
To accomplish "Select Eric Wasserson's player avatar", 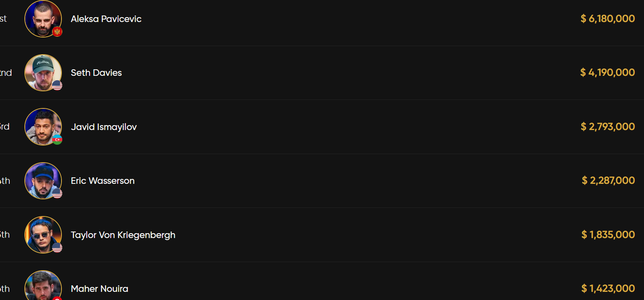I will pos(42,180).
